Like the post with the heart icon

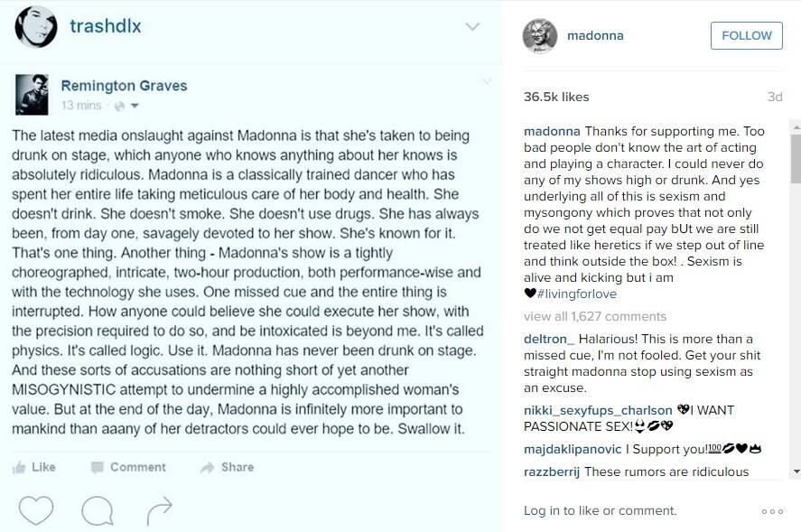pos(36,509)
